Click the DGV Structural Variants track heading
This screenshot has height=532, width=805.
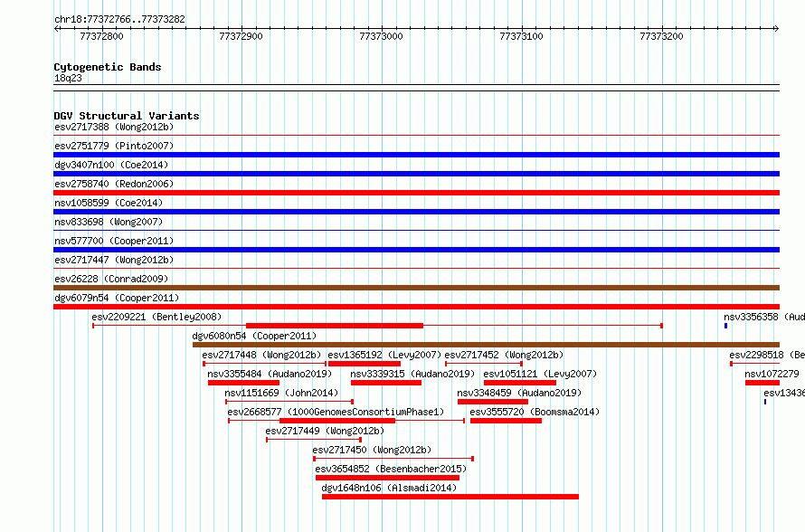[x=127, y=116]
